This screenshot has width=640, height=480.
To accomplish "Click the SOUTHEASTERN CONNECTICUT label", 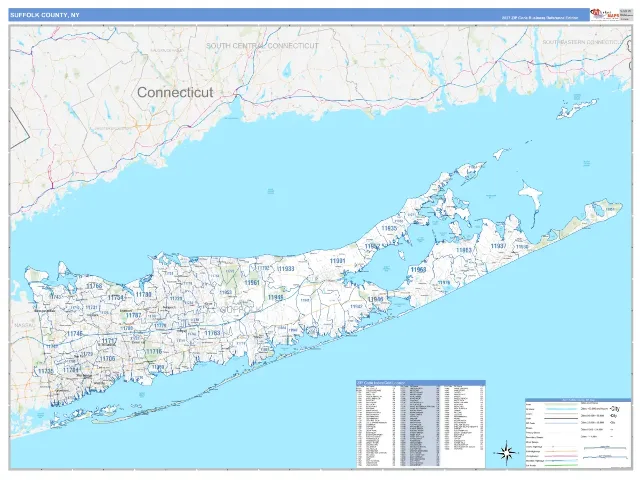I will coord(583,42).
